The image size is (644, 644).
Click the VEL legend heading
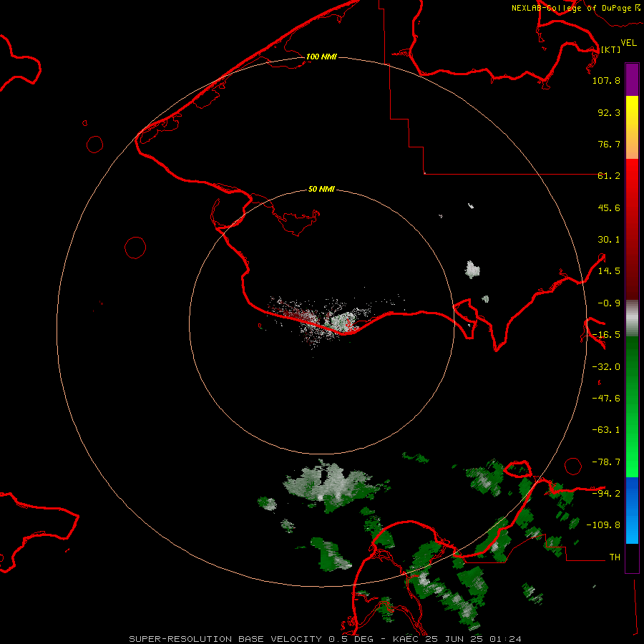[x=628, y=43]
